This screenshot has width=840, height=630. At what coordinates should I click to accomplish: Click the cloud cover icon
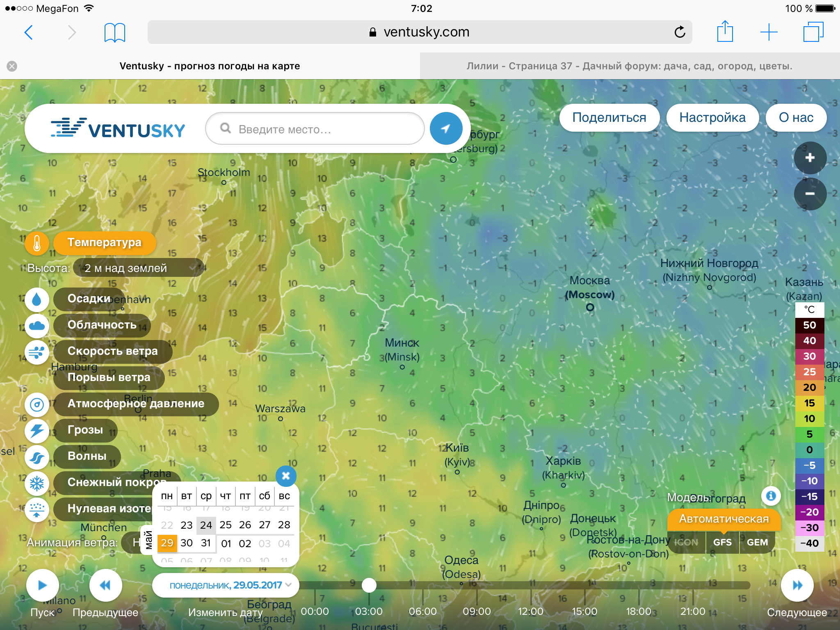click(37, 326)
